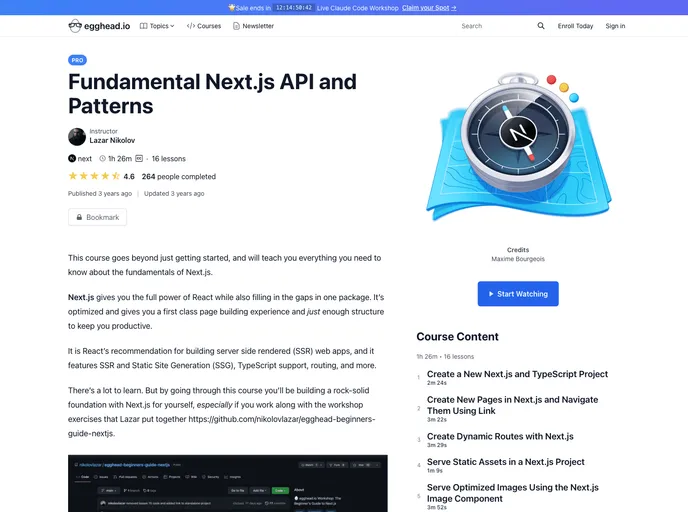Click the Course Content heading
This screenshot has height=512, width=688.
pos(457,337)
